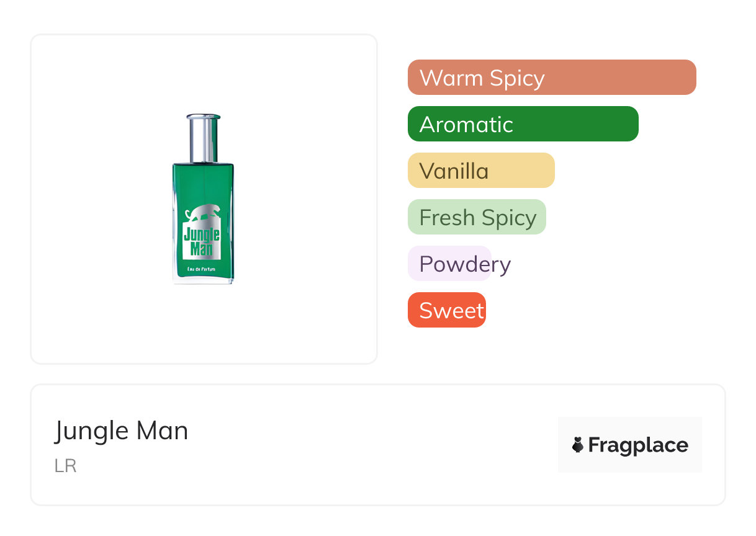Click the silver cap of the perfume bottle
The image size is (756, 536).
tap(203, 138)
